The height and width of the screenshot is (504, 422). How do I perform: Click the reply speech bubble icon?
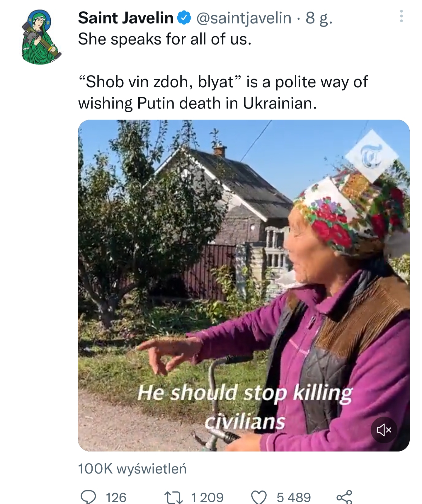tap(88, 497)
